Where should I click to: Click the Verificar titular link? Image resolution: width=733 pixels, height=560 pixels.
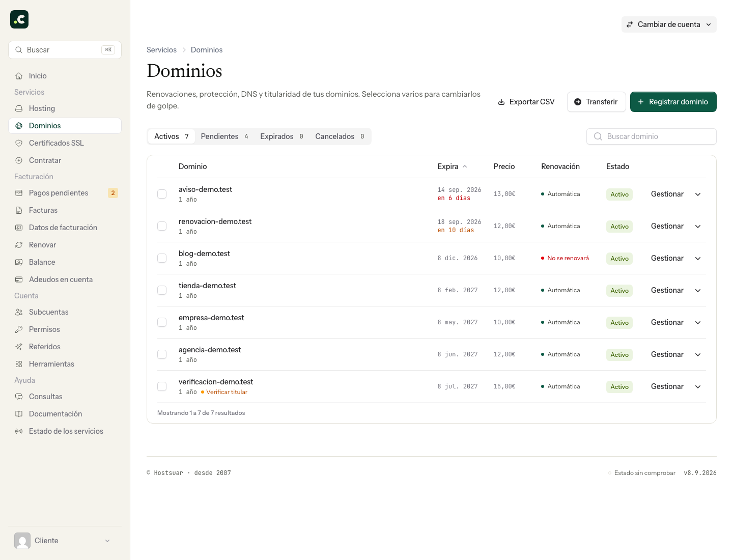click(227, 392)
